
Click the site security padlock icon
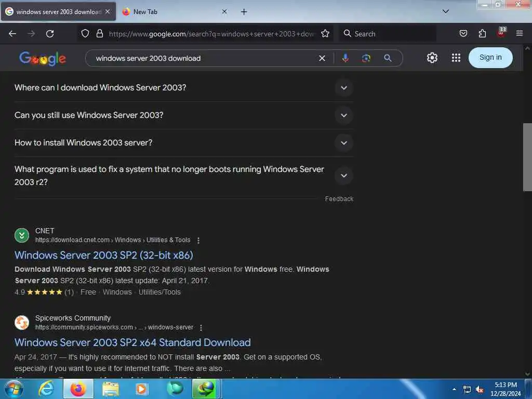point(99,33)
